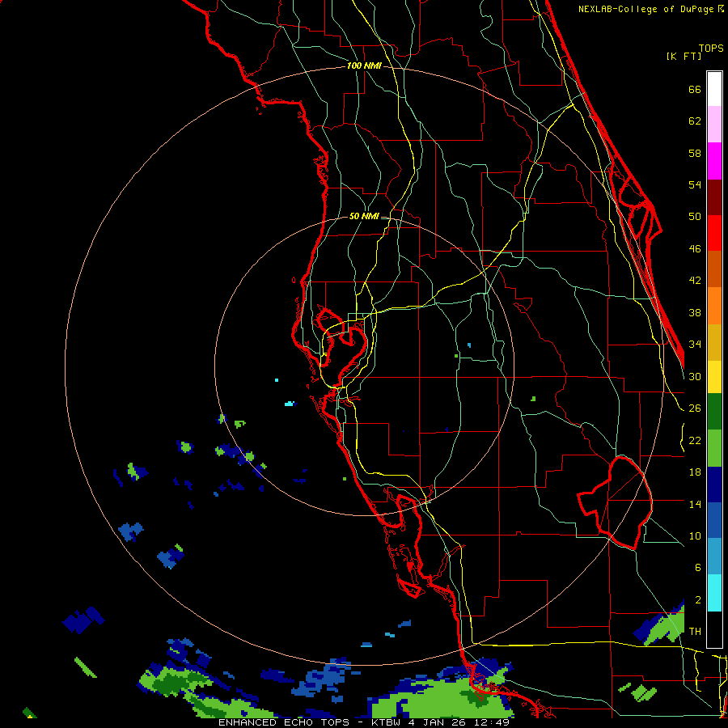Click the navy blue legend band
Screen dimensions: 728x728
pyautogui.click(x=714, y=485)
